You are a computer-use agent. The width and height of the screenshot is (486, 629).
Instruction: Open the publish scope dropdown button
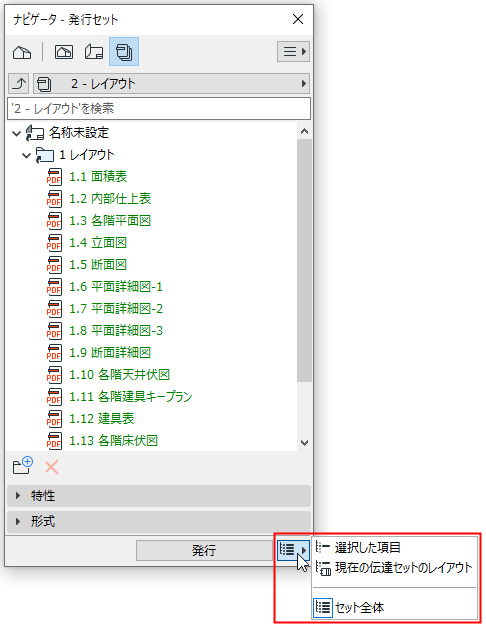(x=293, y=550)
